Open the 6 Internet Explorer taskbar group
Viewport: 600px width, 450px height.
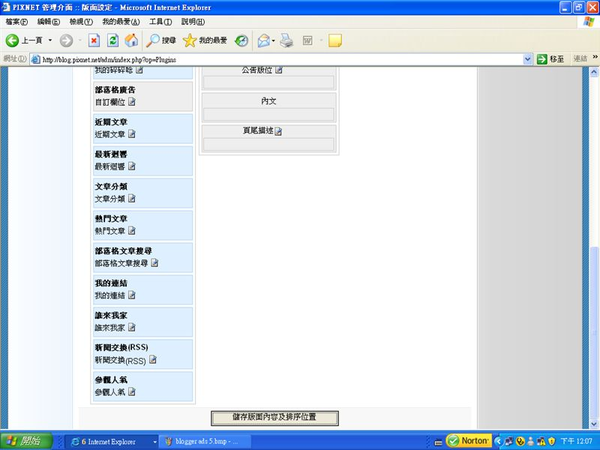tap(111, 442)
